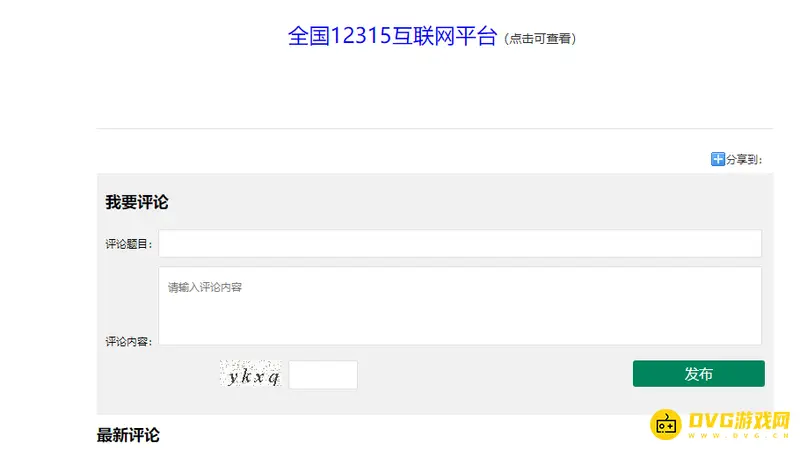Click the horizontal divider below the title

tap(435, 129)
